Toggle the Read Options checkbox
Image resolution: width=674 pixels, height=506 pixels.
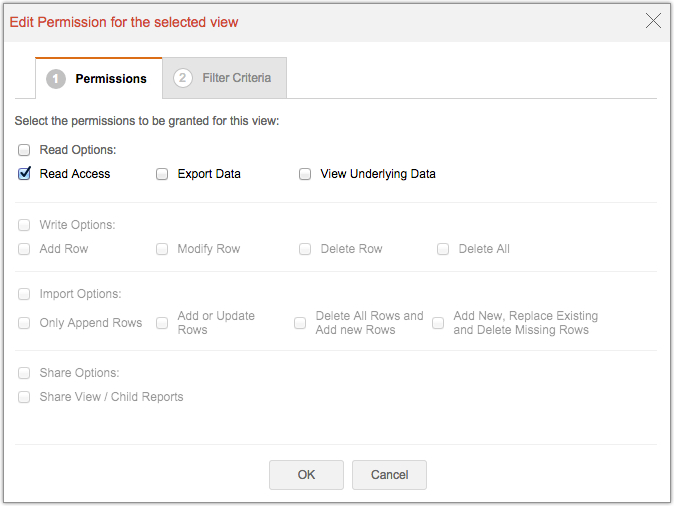coord(24,150)
